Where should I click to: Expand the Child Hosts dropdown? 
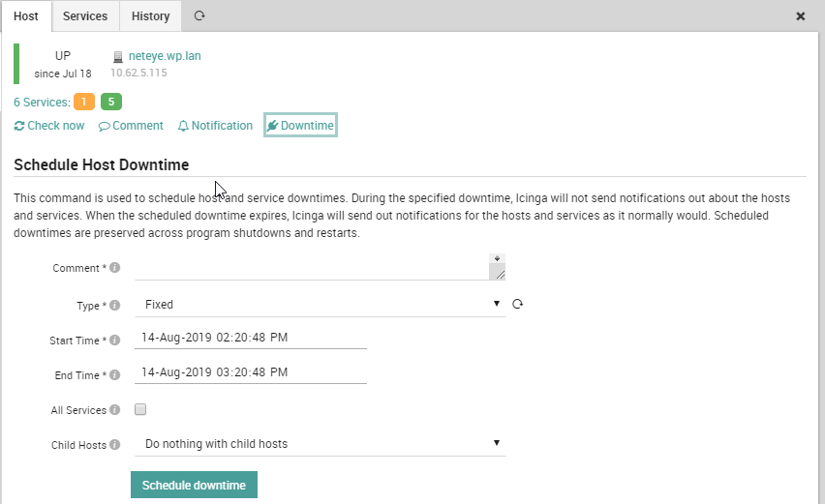click(320, 444)
